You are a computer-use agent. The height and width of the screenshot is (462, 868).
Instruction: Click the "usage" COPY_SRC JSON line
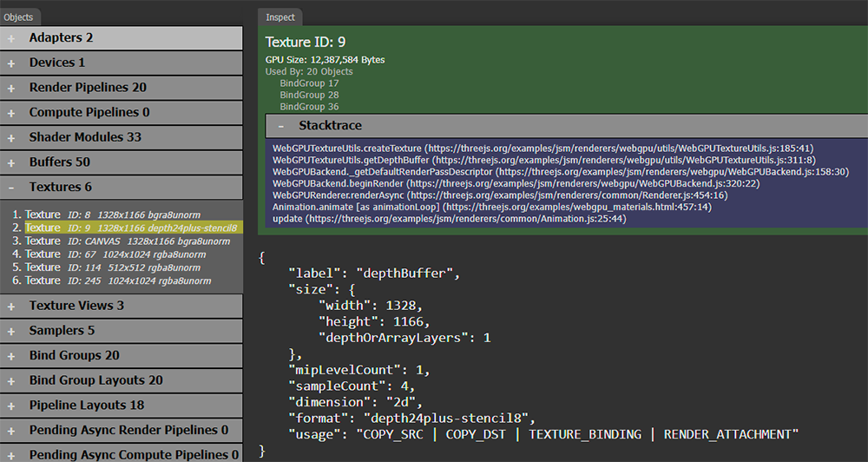pyautogui.click(x=543, y=433)
